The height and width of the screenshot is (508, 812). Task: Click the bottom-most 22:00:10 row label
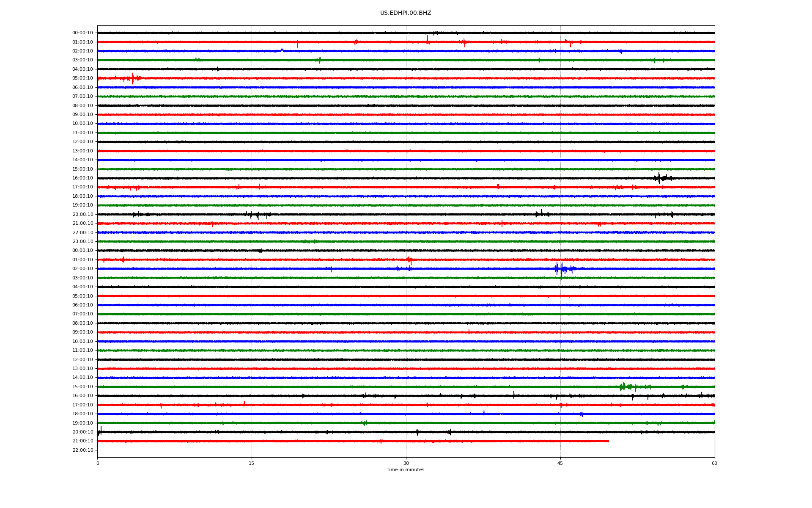click(x=82, y=450)
